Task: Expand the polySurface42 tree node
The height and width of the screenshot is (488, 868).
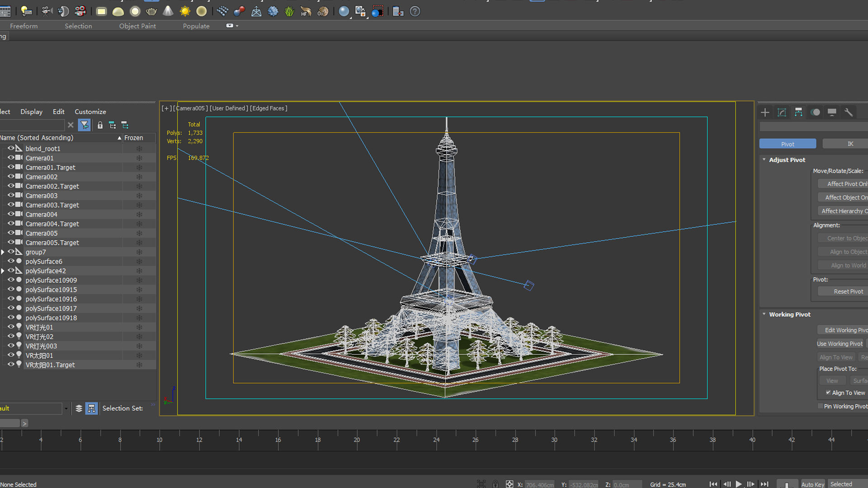Action: pos(3,271)
